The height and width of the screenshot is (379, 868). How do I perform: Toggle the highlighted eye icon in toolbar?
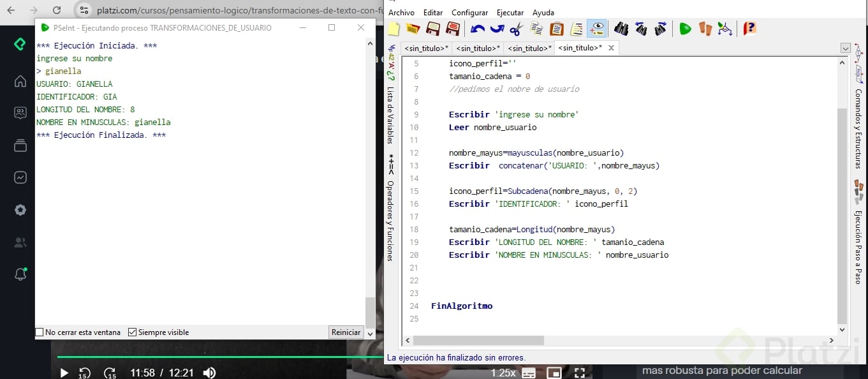[x=596, y=29]
